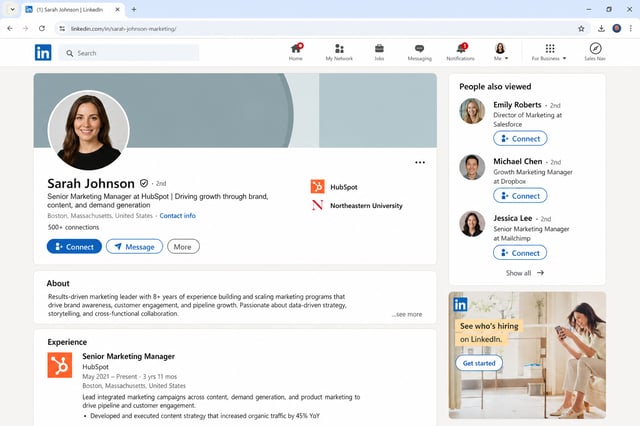Click the HubSpot logo in Experience section
This screenshot has width=640, height=426.
tap(60, 365)
